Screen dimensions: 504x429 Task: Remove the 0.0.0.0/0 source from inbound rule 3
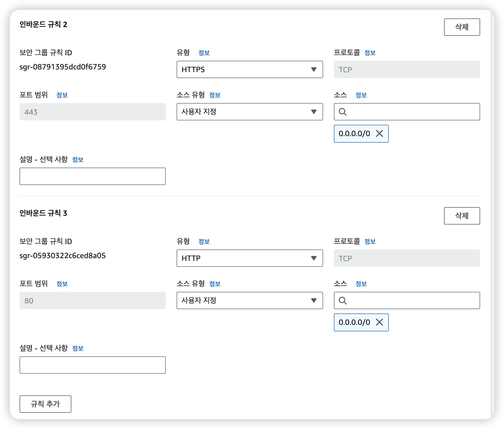pos(379,322)
